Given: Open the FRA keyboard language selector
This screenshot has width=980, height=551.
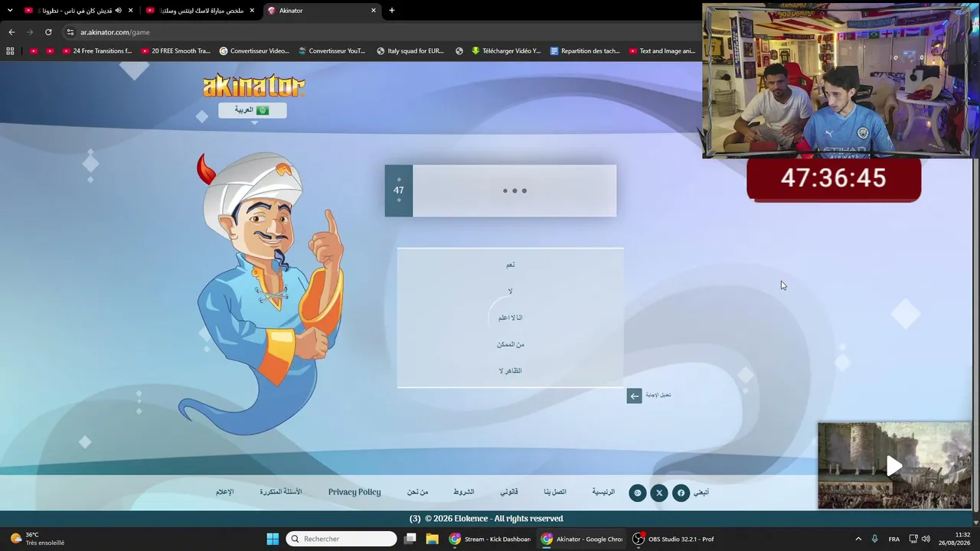Looking at the screenshot, I should point(894,539).
